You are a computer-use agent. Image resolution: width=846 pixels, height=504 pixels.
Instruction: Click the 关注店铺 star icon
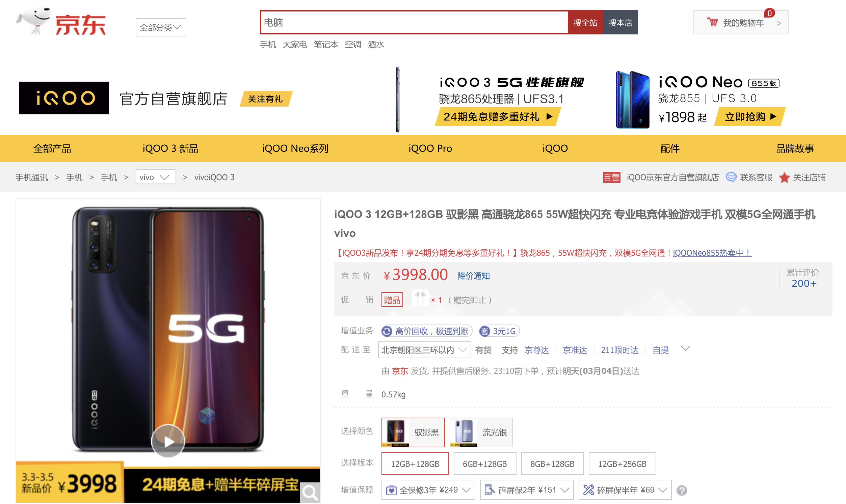pyautogui.click(x=784, y=178)
